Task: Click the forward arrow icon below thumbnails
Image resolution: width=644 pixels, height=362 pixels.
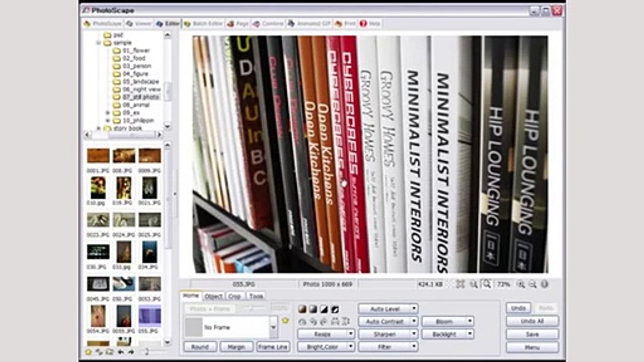Action: [131, 352]
